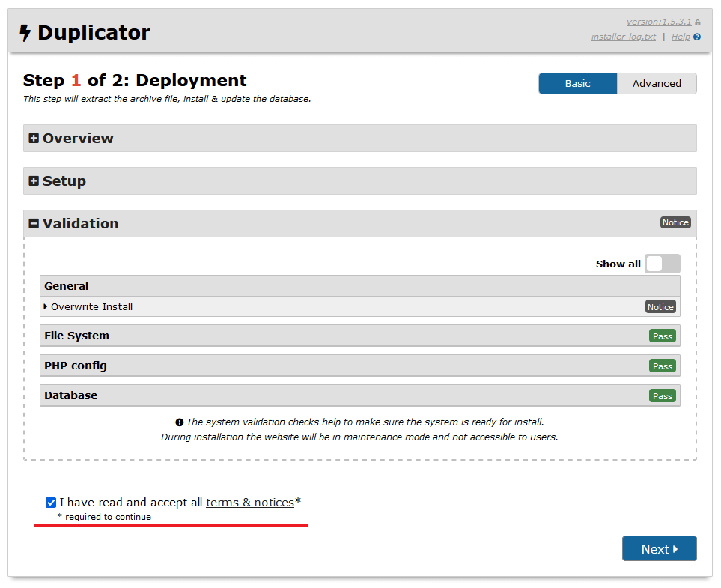Open the PHP config validation row
721x588 pixels.
360,366
